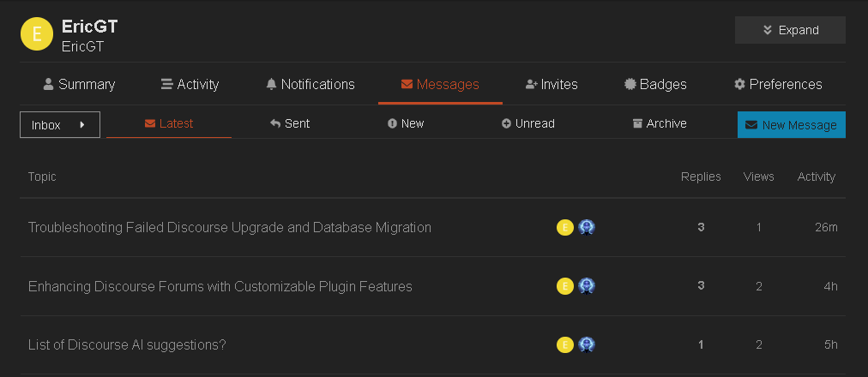
Task: Click views count 2 in Enhancing row
Action: 758,286
